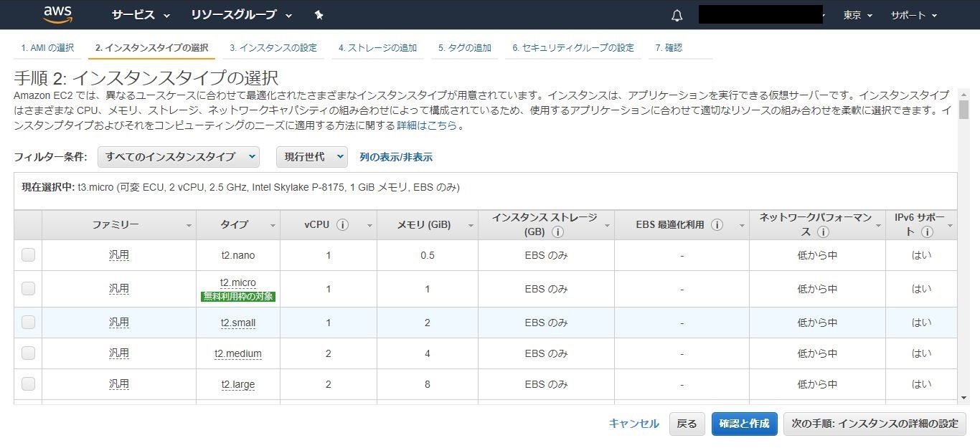Open the すべてのインスタンスタイプ filter dropdown

pos(179,157)
